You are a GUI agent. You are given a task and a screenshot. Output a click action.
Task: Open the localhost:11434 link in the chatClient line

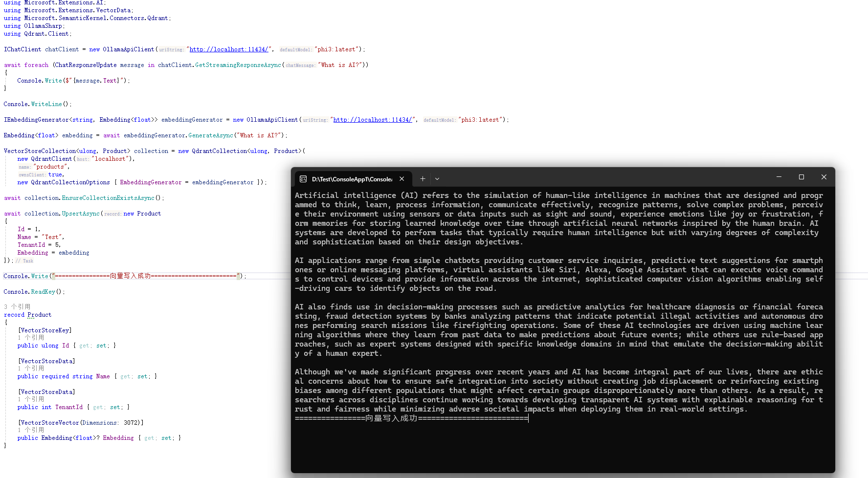(229, 49)
